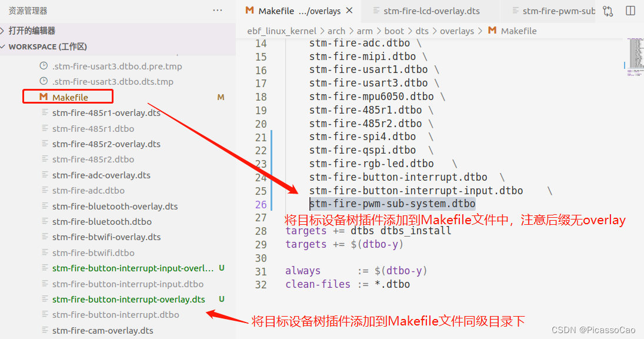This screenshot has height=339, width=644.
Task: Click the M icon of Makefile in explorer
Action: coord(43,97)
